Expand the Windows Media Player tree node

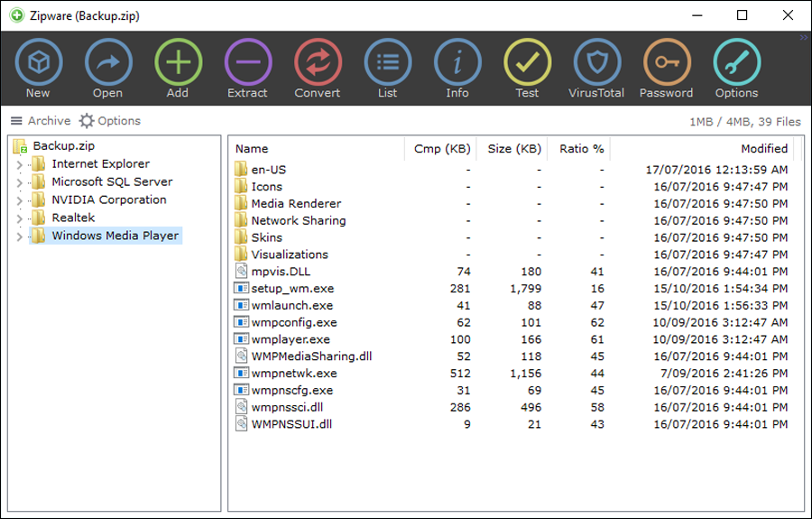point(19,236)
